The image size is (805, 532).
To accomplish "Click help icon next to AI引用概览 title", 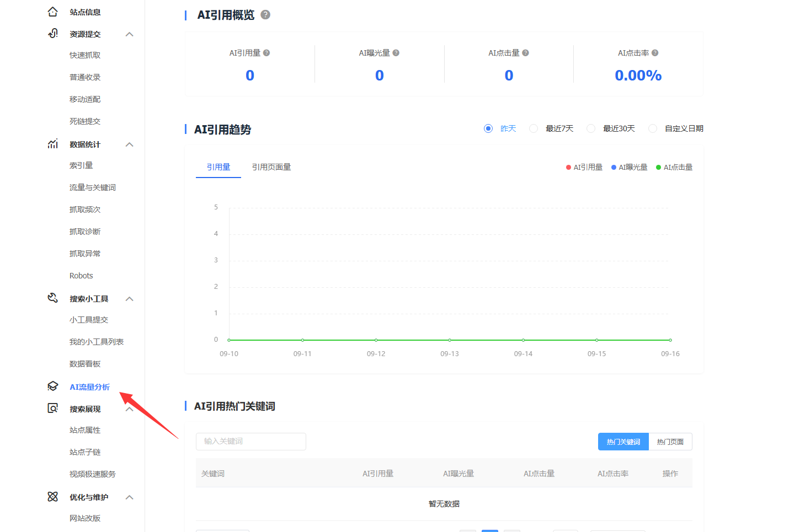I will click(x=265, y=15).
